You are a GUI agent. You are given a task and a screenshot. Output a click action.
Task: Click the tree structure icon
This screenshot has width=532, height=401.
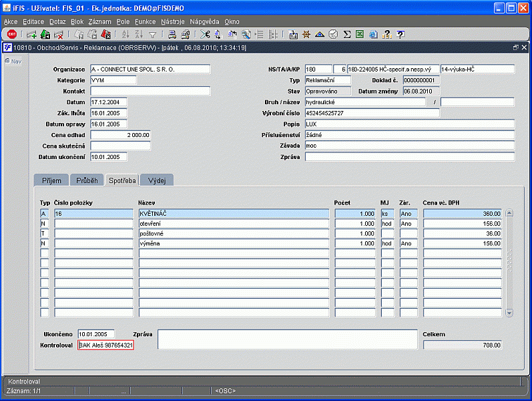click(x=272, y=34)
